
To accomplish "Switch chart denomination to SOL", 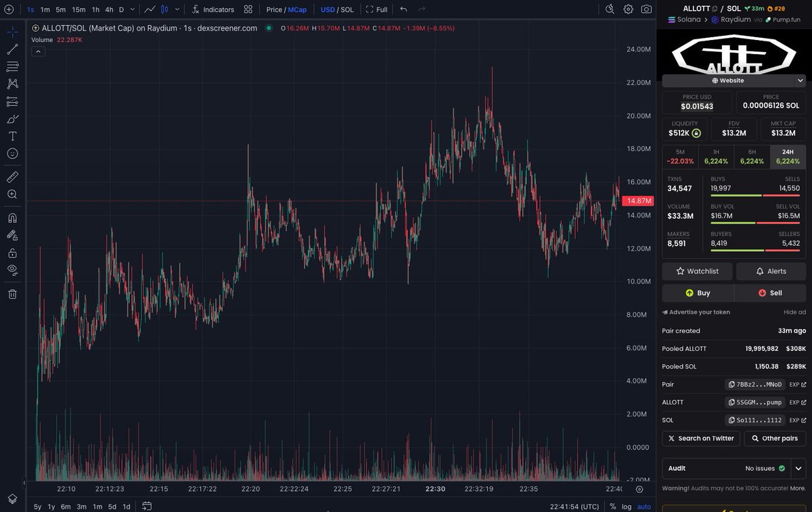I will click(347, 9).
